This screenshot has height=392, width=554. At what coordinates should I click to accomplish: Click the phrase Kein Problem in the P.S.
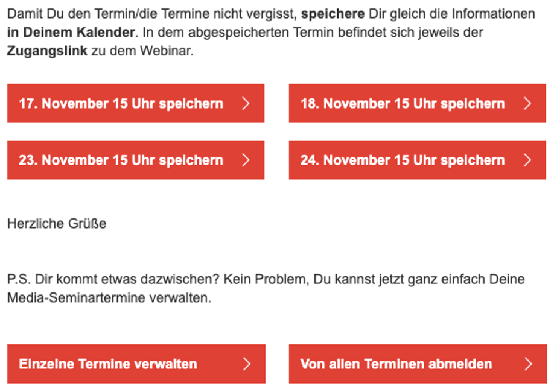266,279
